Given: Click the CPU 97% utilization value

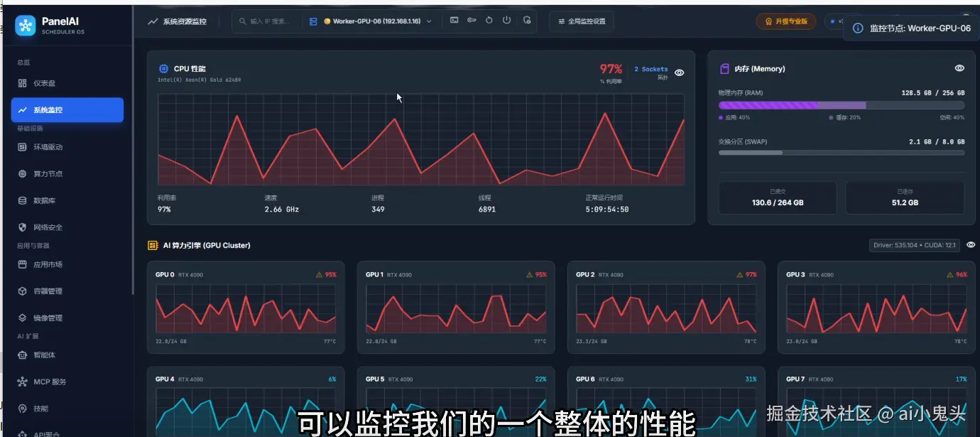Looking at the screenshot, I should [611, 69].
